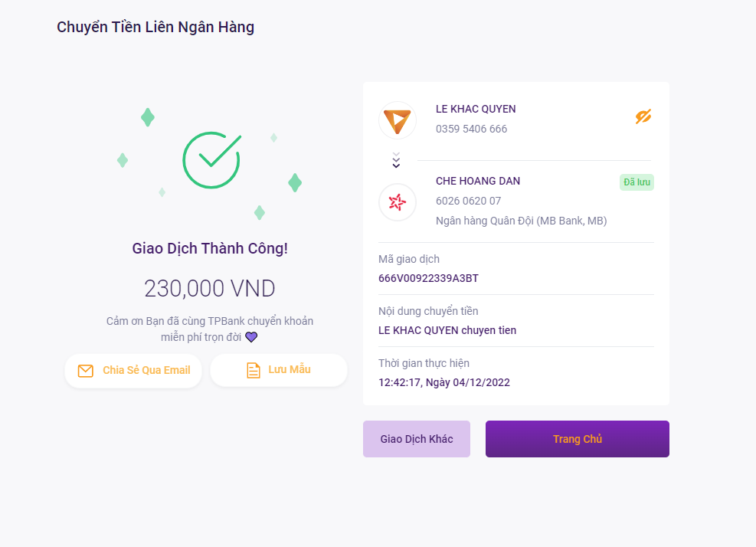Click recipient name CHE HOANG DAN
Image resolution: width=756 pixels, height=547 pixels.
coord(478,181)
